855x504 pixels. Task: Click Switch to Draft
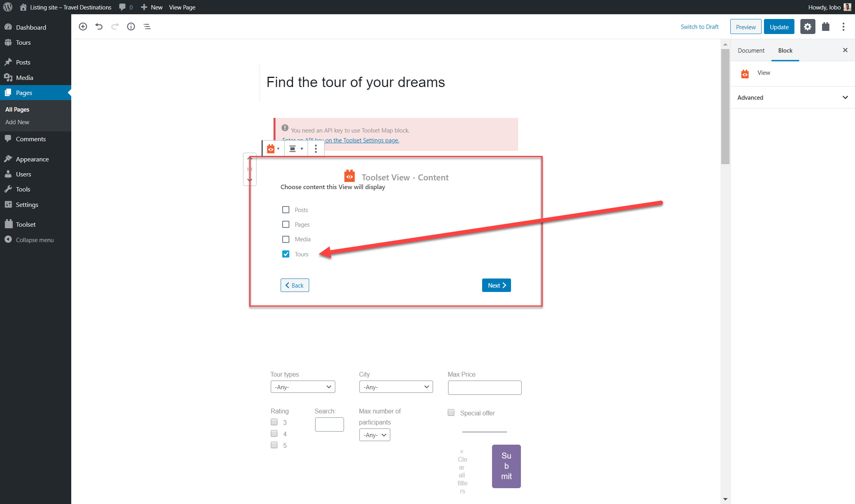click(699, 27)
